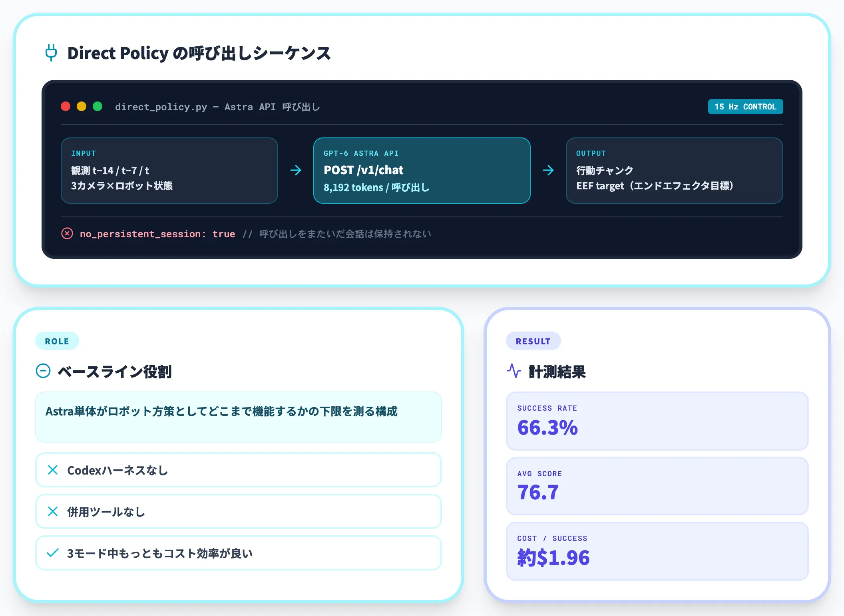Click the text 'POST /v1/chat'
This screenshot has height=616, width=844.
(x=364, y=170)
